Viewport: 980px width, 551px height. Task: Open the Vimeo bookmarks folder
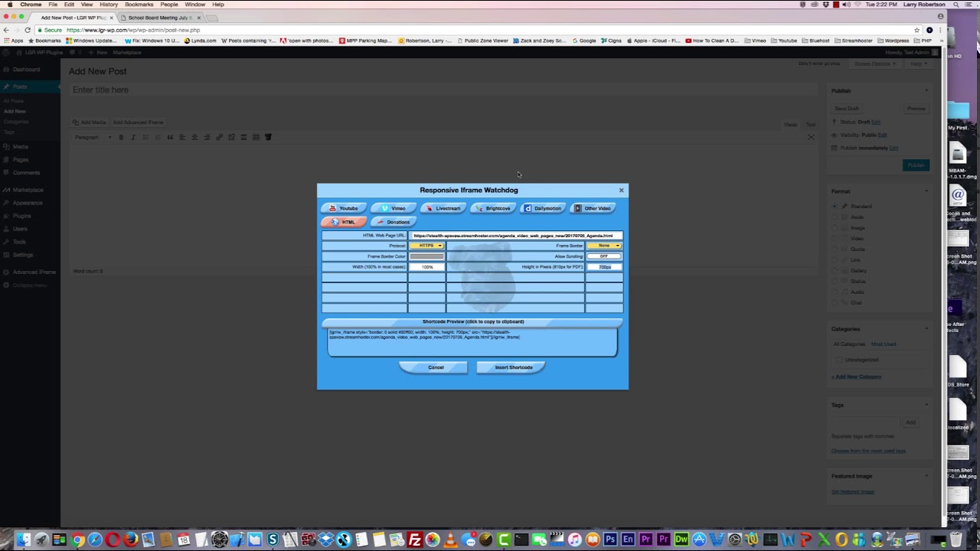(756, 41)
